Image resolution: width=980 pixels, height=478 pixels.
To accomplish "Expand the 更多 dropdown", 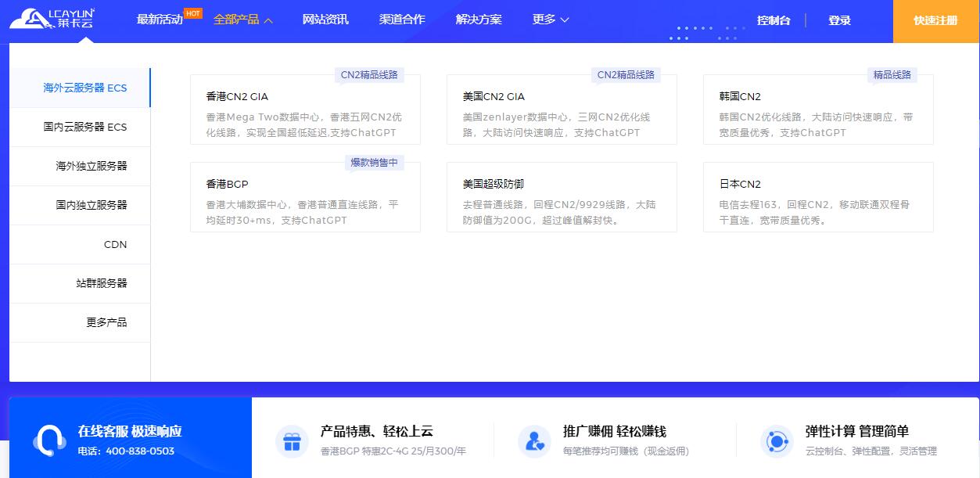I will click(x=551, y=20).
